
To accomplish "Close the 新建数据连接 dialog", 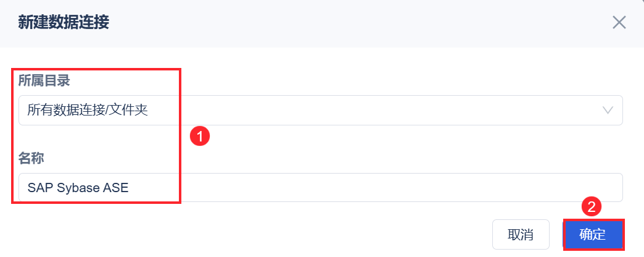I will tap(619, 23).
